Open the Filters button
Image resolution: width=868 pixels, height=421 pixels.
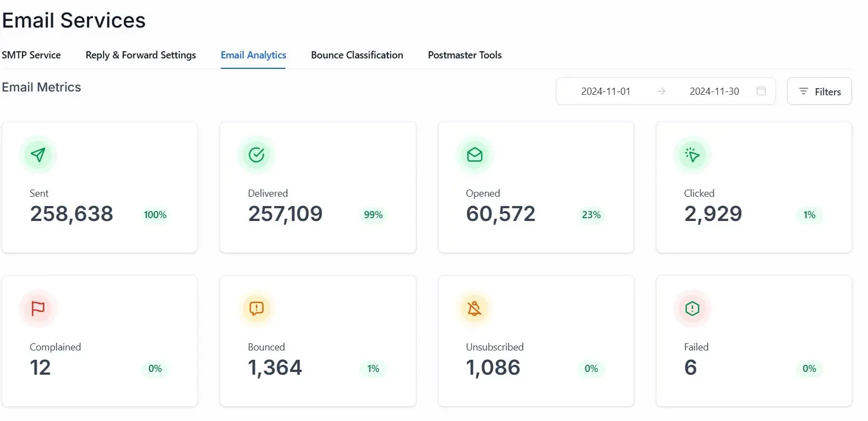click(820, 91)
